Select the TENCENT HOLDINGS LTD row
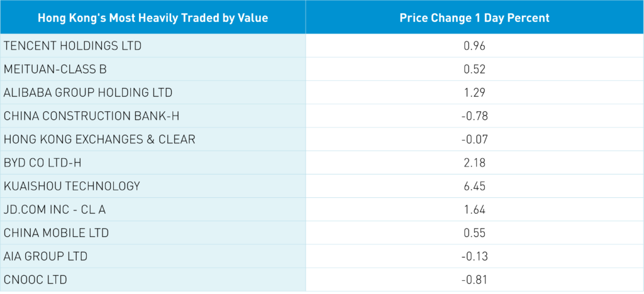 [72, 46]
